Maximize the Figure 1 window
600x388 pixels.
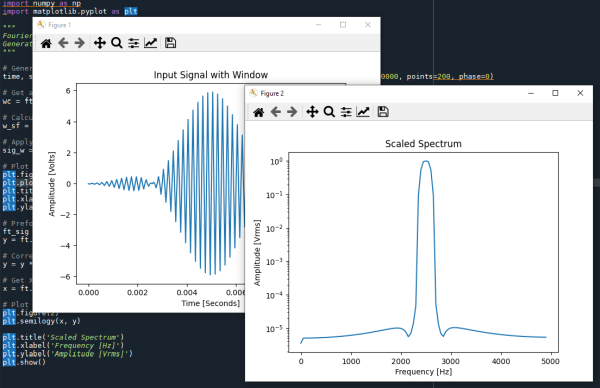pyautogui.click(x=343, y=24)
